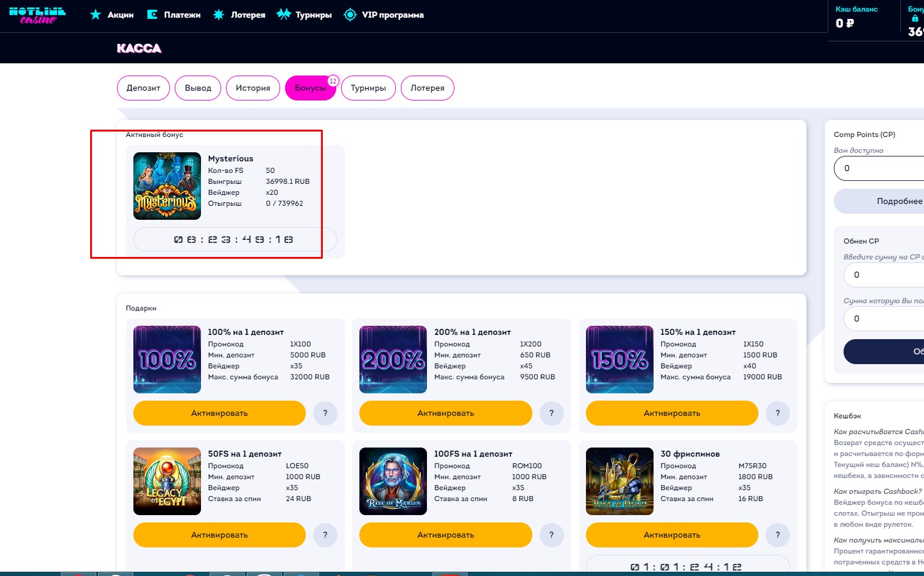Show info for 50FS Legacy of Egypt bonus
This screenshot has height=576, width=924.
pyautogui.click(x=325, y=535)
